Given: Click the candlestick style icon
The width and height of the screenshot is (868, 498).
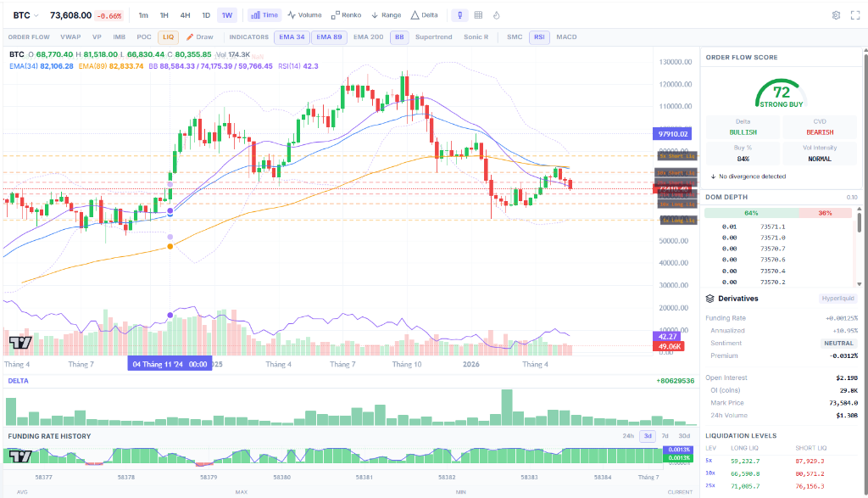Looking at the screenshot, I should point(459,15).
